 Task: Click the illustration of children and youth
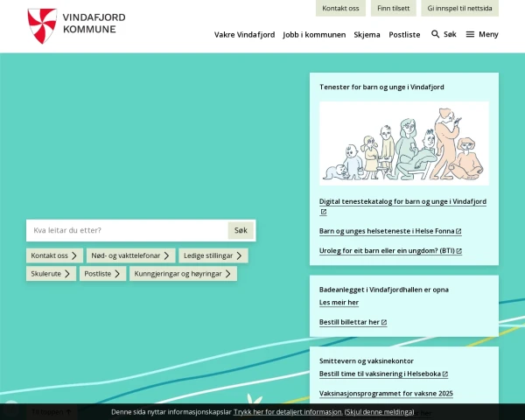[x=404, y=143]
